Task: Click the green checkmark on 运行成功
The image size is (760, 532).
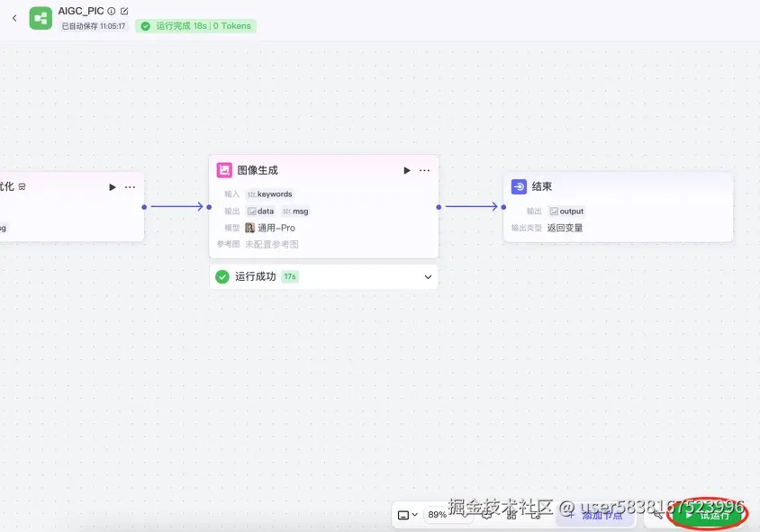Action: (x=222, y=276)
